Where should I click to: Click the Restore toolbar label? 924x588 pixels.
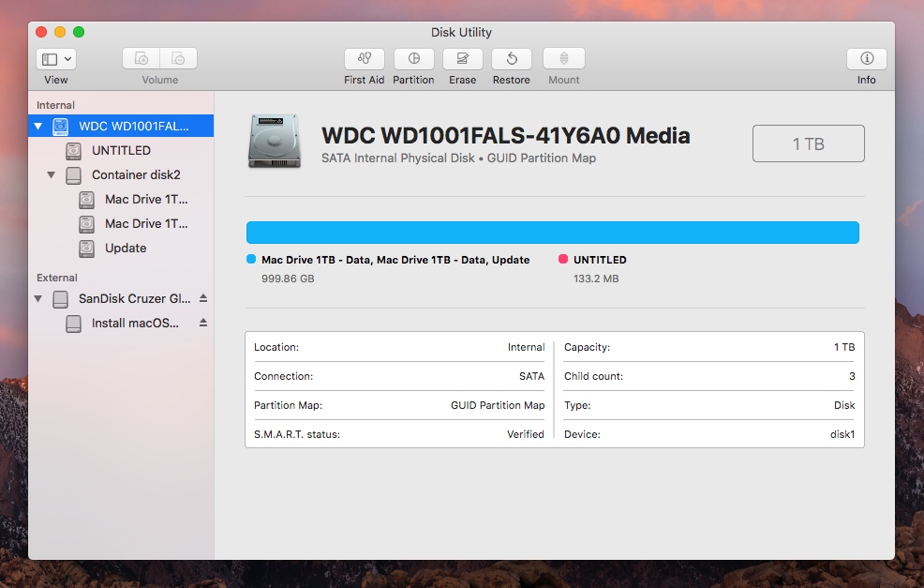[x=512, y=80]
